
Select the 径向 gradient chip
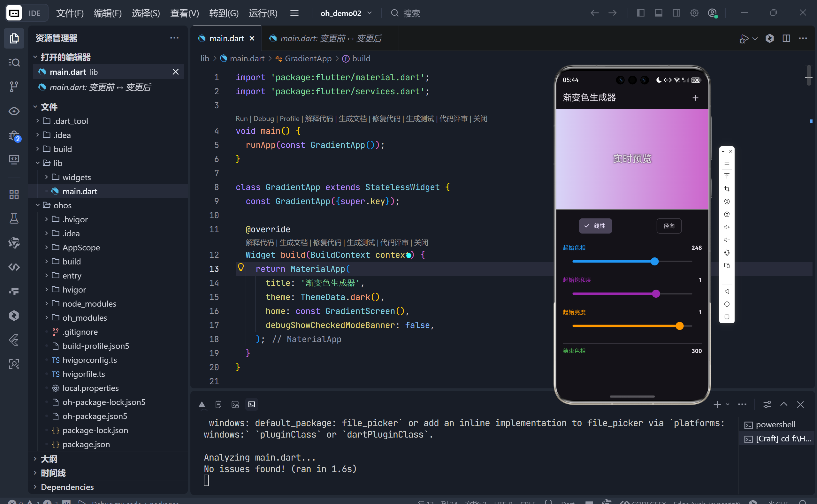point(669,226)
